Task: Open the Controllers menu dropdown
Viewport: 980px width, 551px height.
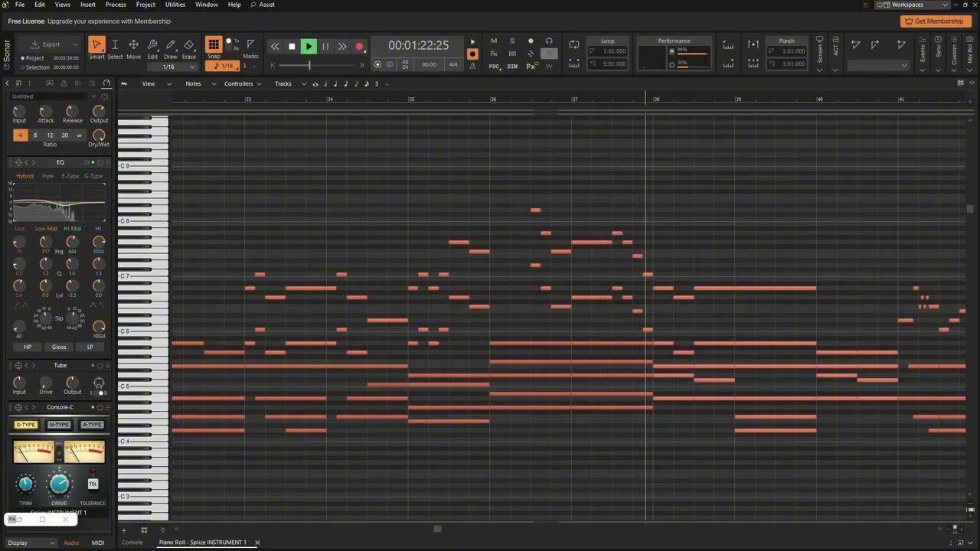Action: pos(260,84)
